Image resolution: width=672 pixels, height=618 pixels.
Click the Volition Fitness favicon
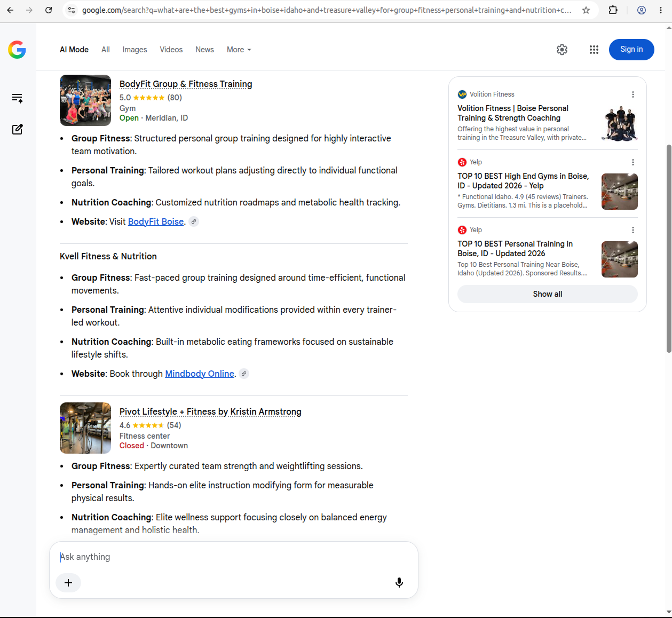click(x=462, y=94)
